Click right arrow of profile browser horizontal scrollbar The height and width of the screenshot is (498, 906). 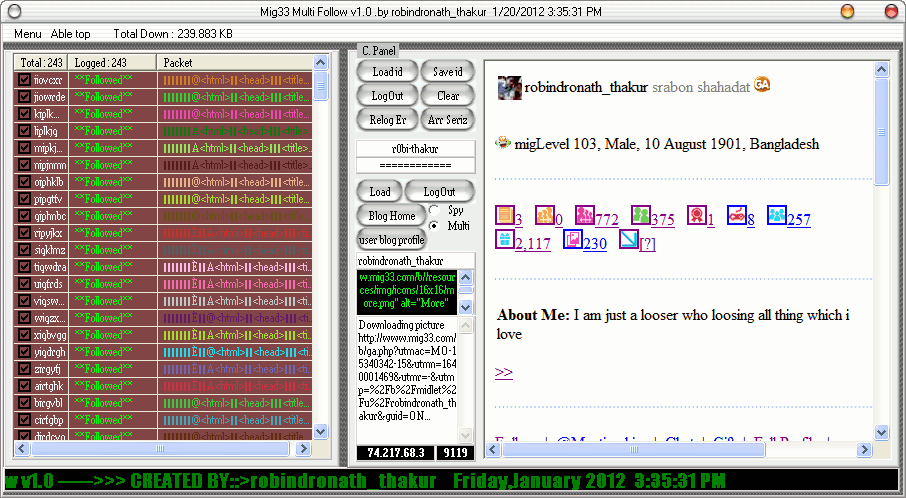pyautogui.click(x=864, y=449)
